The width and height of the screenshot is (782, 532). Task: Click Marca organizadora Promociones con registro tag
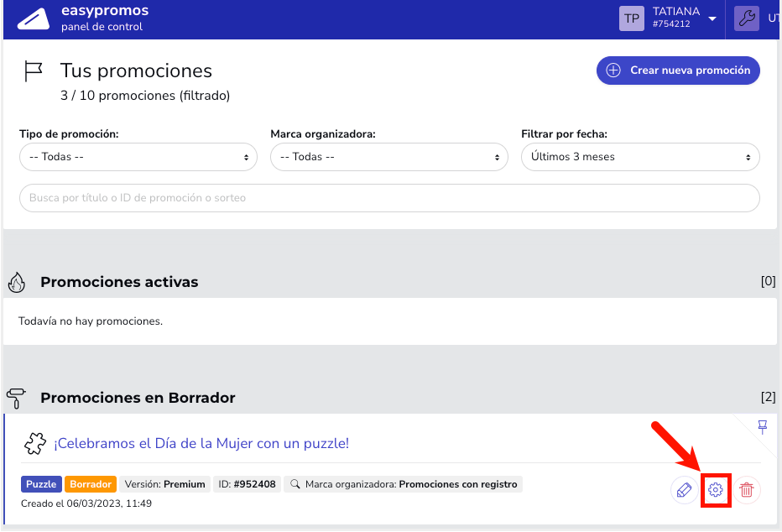point(403,484)
